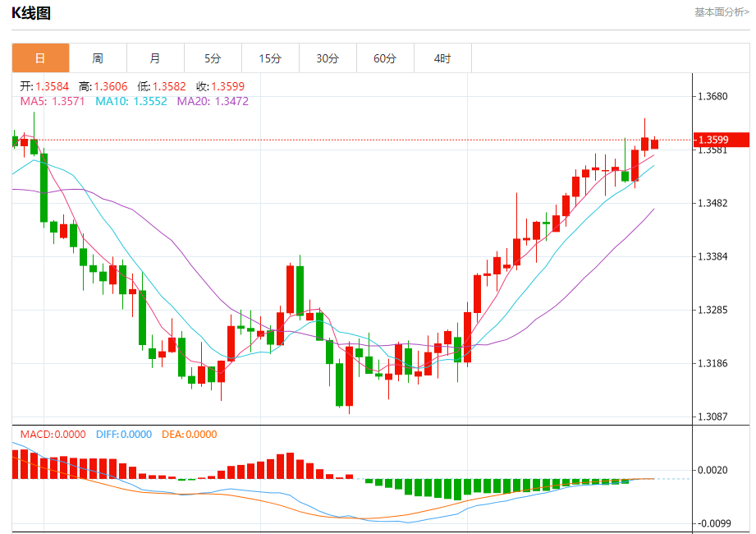
Task: Click the 开: 1.3584 open value
Action: 44,86
